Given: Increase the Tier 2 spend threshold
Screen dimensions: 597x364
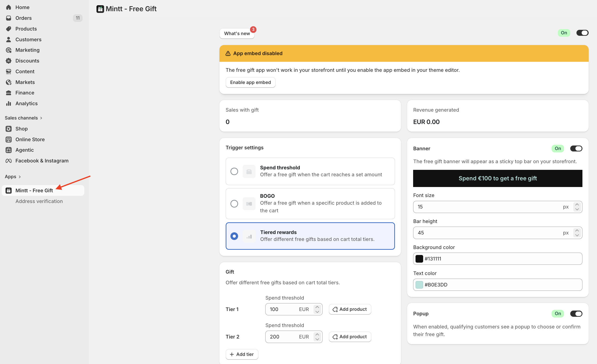Looking at the screenshot, I should click(317, 334).
